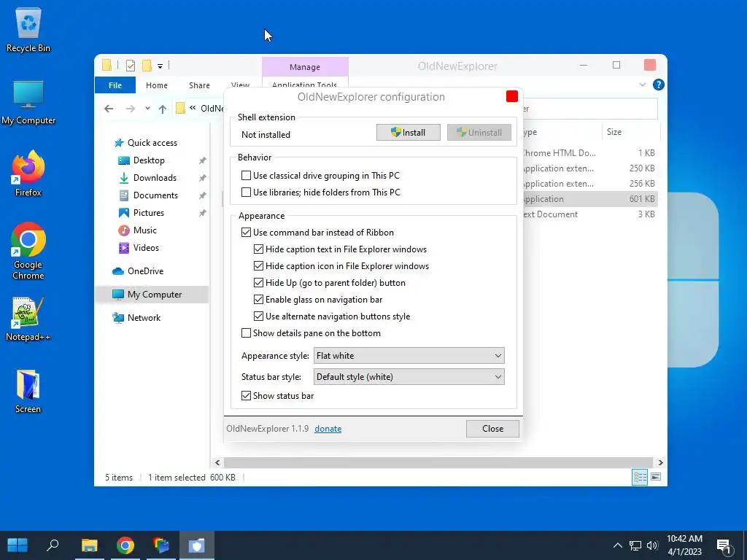This screenshot has height=560, width=747.
Task: Click the Install shell extension button
Action: coord(409,133)
